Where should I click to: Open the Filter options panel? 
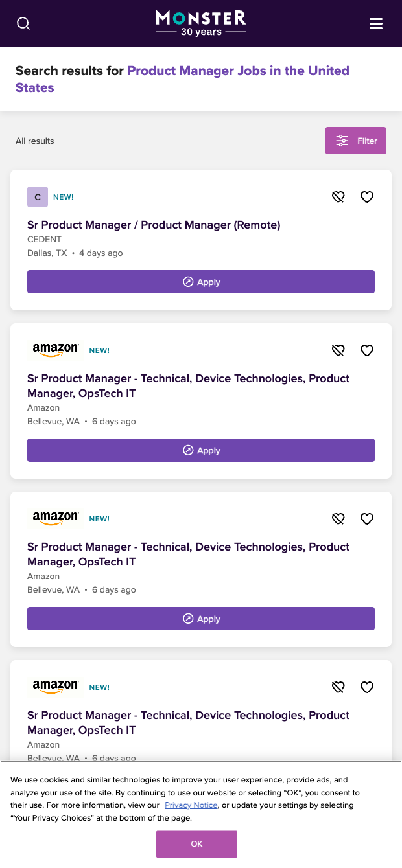(x=355, y=141)
